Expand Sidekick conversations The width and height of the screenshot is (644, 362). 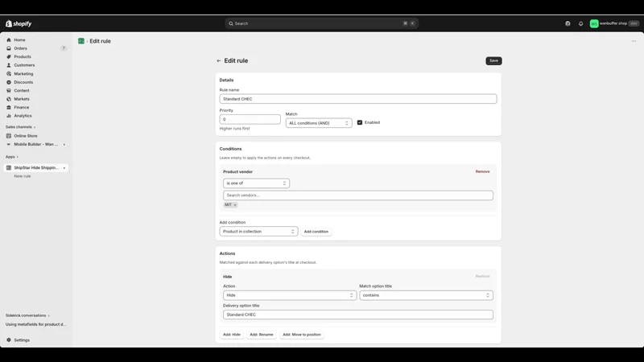(27, 315)
